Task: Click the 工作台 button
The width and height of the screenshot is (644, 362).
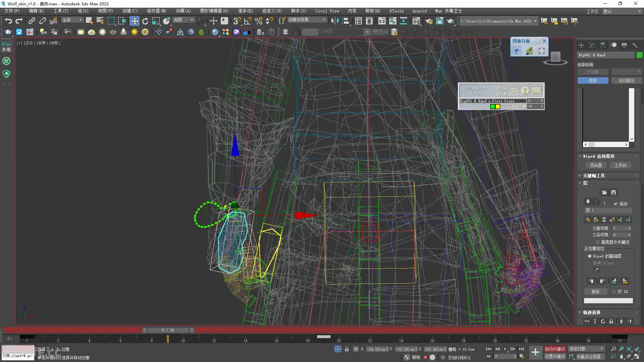Action: [620, 165]
